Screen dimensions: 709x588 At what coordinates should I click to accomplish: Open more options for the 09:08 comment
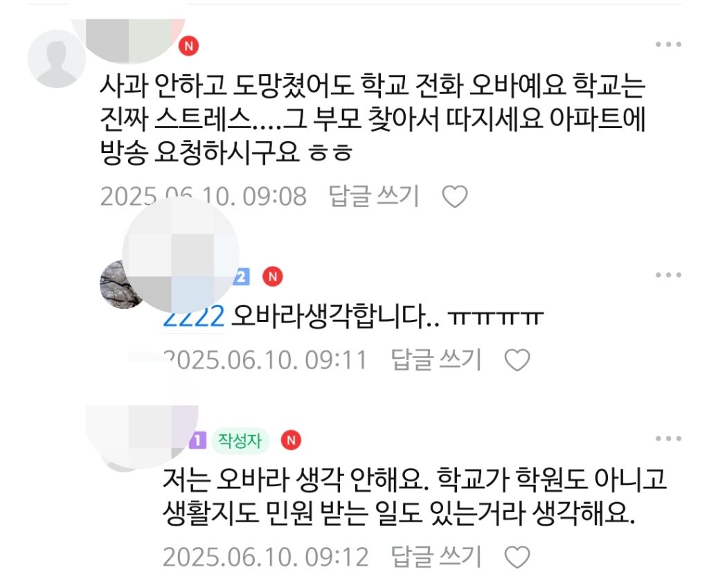(x=668, y=44)
